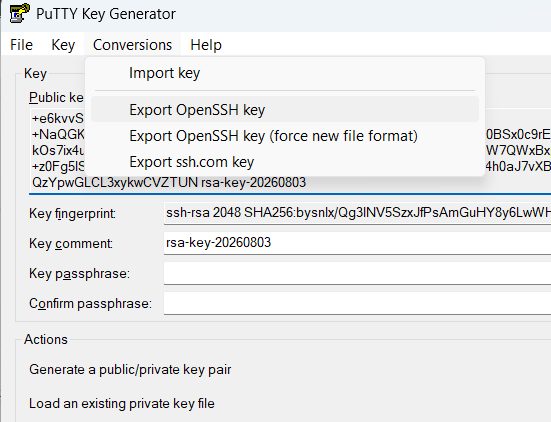Click 'Generate a public/private key pair' text
Screen dimensions: 551x422
click(x=130, y=370)
